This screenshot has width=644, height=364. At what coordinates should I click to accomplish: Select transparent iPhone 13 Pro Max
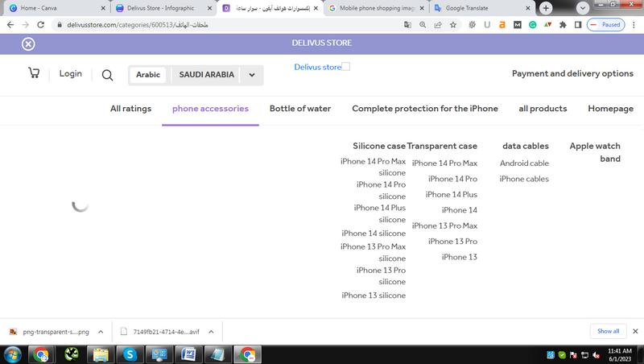(x=444, y=225)
